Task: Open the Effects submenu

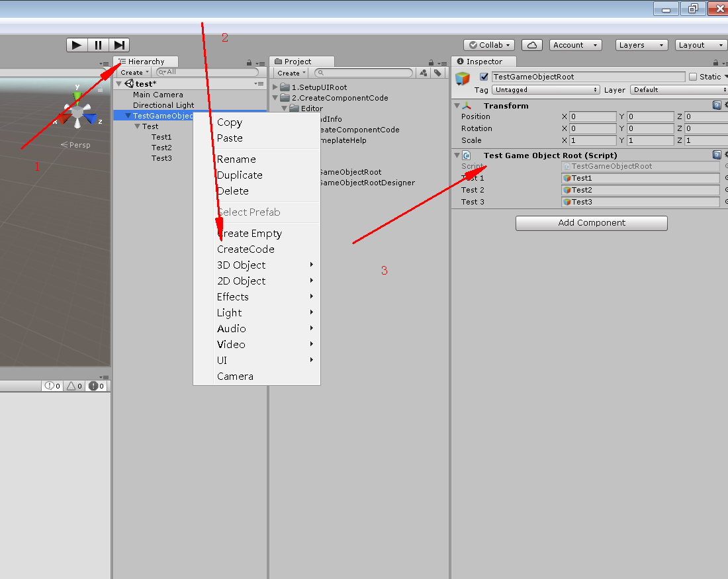Action: [257, 296]
